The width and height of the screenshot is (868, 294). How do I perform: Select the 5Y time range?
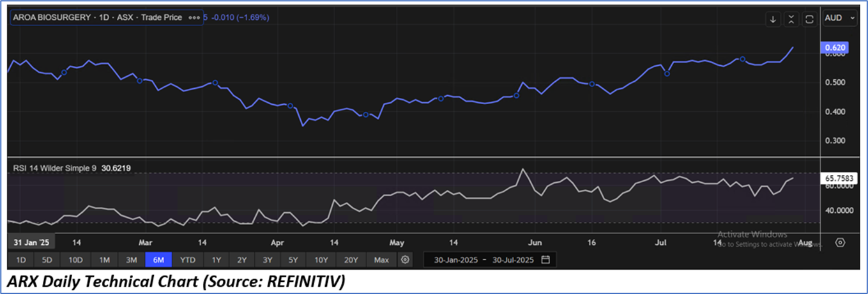point(293,260)
